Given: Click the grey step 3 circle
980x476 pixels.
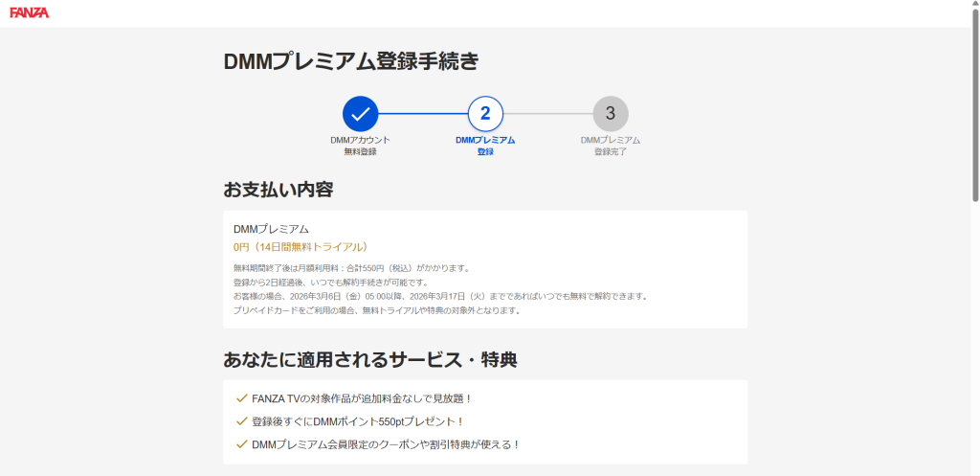Looking at the screenshot, I should coord(610,113).
